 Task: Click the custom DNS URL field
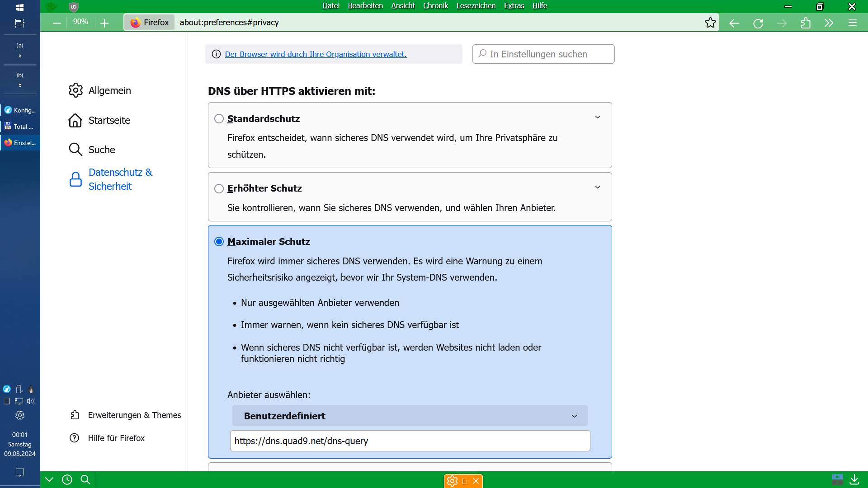pos(410,441)
